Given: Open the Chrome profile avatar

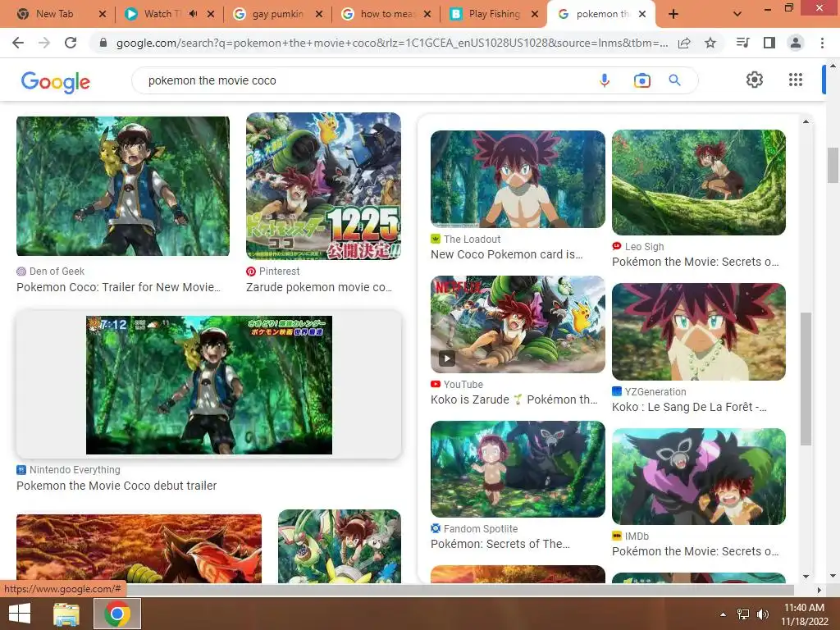Looking at the screenshot, I should tap(796, 43).
